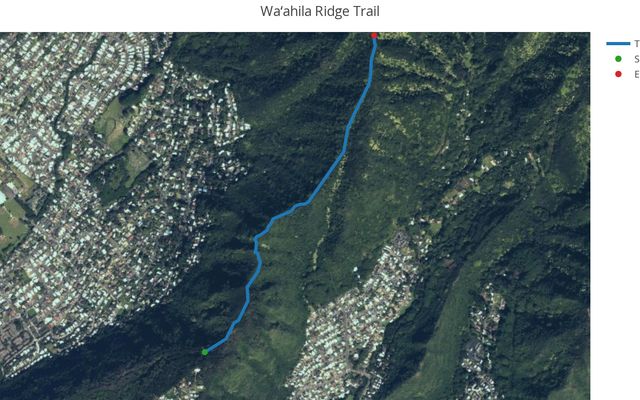The image size is (640, 400).
Task: Click the red end marker on map
Action: (x=374, y=36)
